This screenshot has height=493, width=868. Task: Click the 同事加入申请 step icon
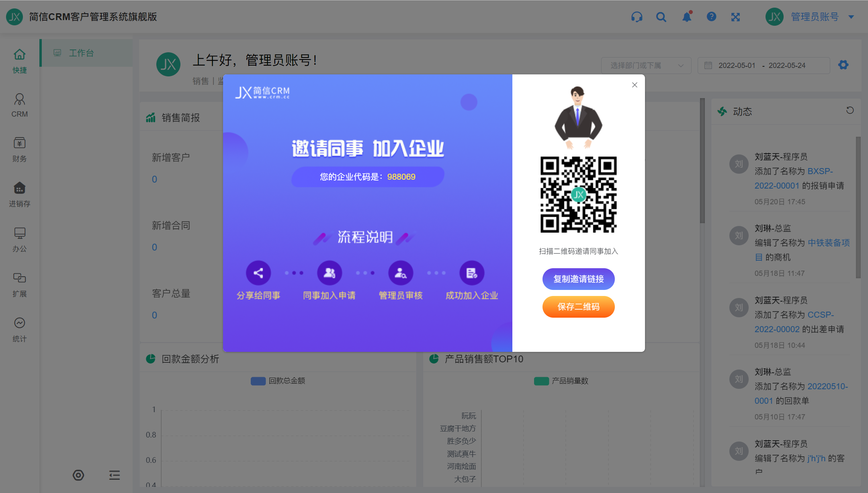pos(330,273)
